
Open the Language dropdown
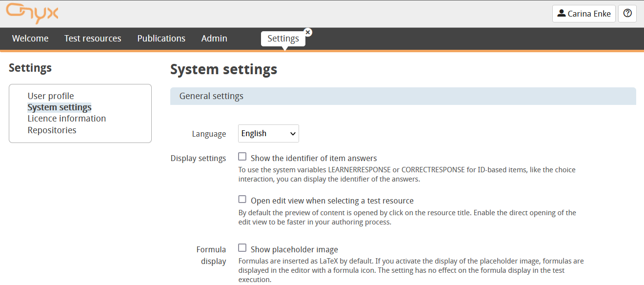coord(268,134)
